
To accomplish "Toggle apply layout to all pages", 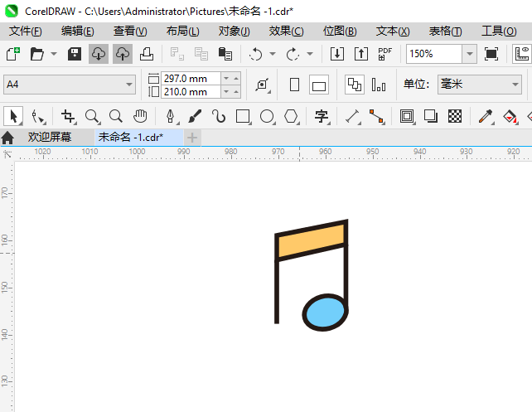I will point(355,85).
